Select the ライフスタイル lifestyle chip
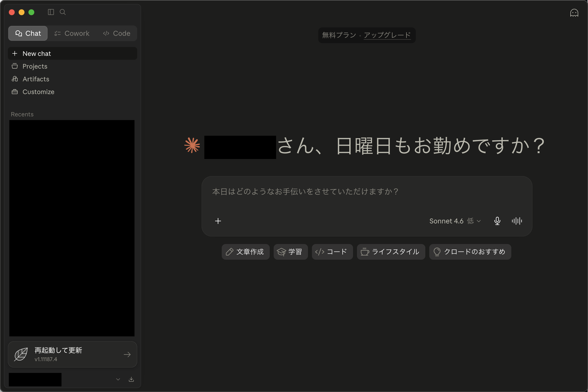 pos(391,252)
